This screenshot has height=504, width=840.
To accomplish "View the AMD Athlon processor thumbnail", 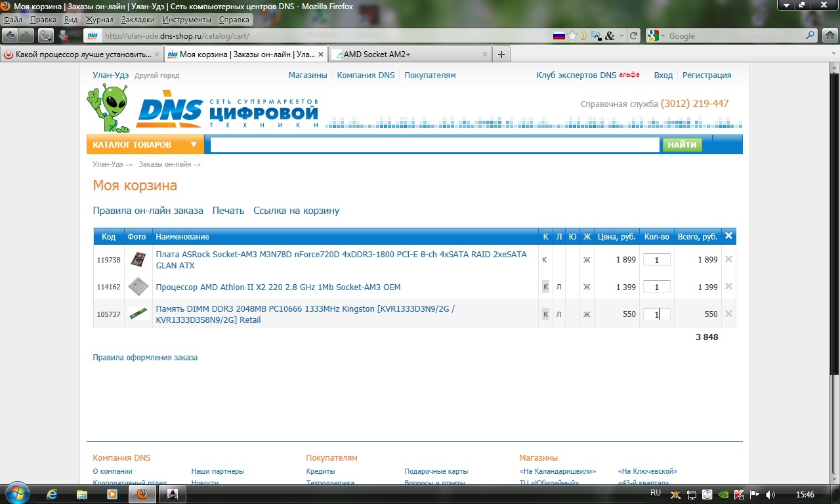I will click(137, 287).
